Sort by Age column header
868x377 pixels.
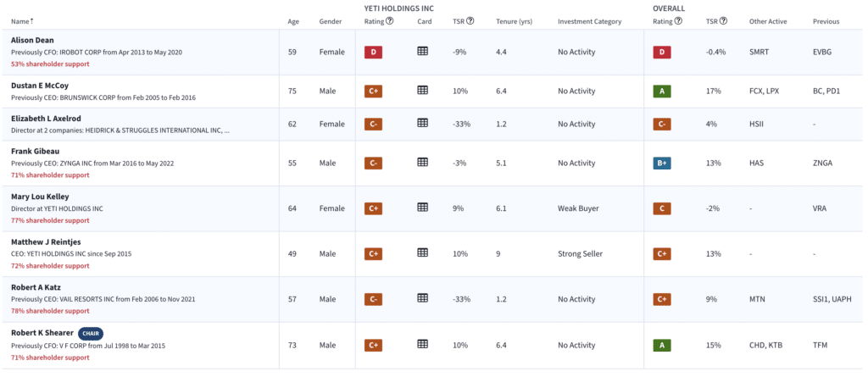(293, 21)
